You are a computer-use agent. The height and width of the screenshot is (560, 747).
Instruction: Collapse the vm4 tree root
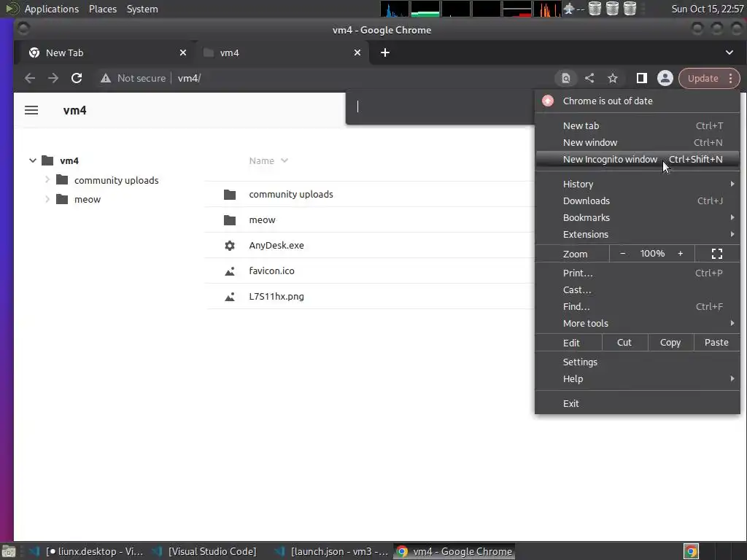[32, 160]
